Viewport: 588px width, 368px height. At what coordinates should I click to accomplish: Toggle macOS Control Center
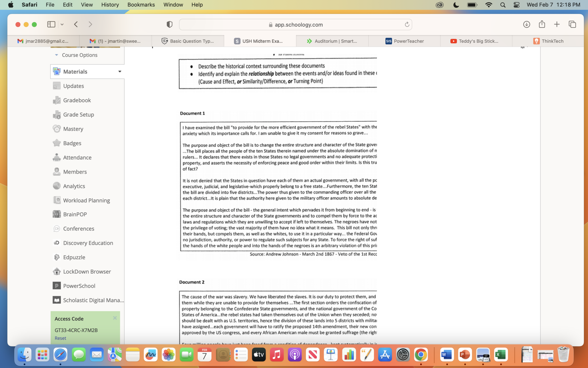(516, 5)
